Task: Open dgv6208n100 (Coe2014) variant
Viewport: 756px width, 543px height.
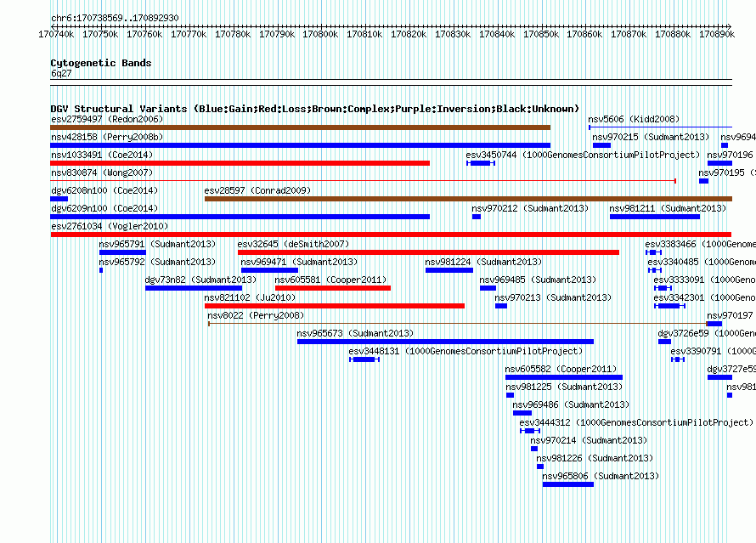Action: tap(104, 190)
